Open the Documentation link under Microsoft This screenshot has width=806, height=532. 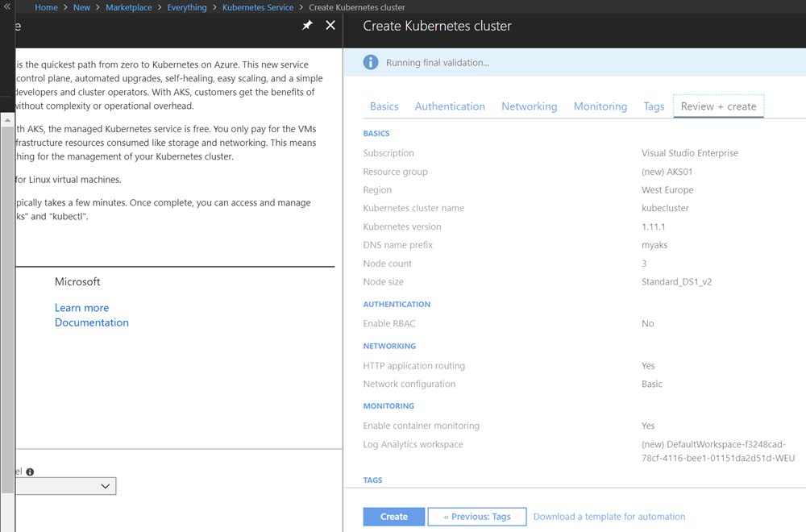(x=91, y=322)
